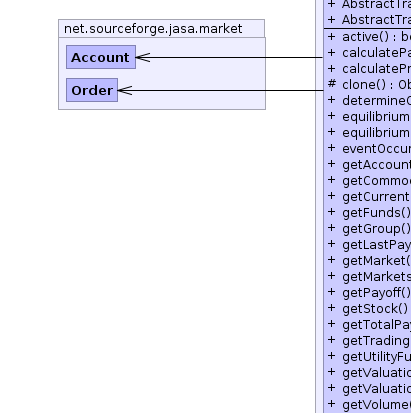Viewport: 411px width, 413px height.
Task: Select the eventOccur method row
Action: pos(368,149)
